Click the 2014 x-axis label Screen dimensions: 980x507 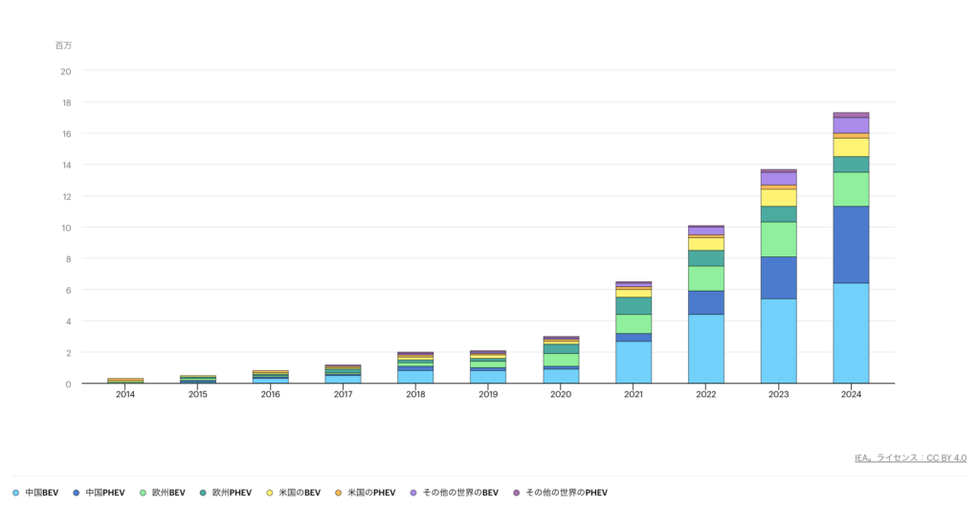coord(125,395)
